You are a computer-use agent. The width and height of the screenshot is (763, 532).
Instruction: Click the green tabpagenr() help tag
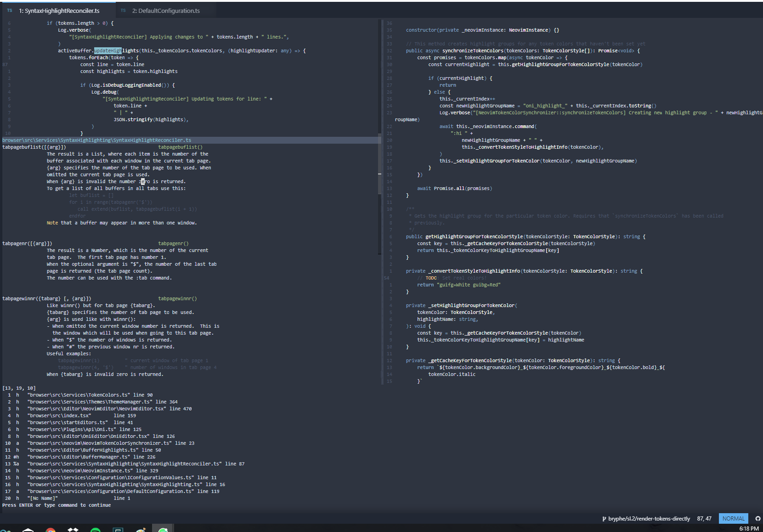tap(174, 243)
